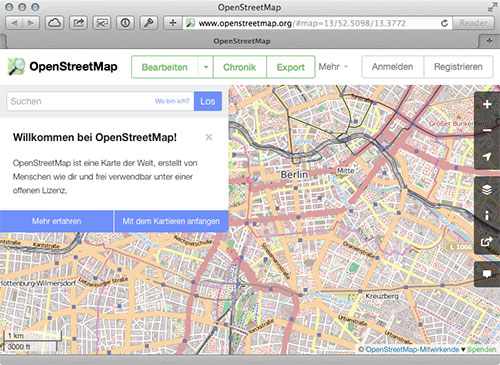Click the Safari address bar URL
Image resolution: width=500 pixels, height=365 pixels.
click(302, 23)
